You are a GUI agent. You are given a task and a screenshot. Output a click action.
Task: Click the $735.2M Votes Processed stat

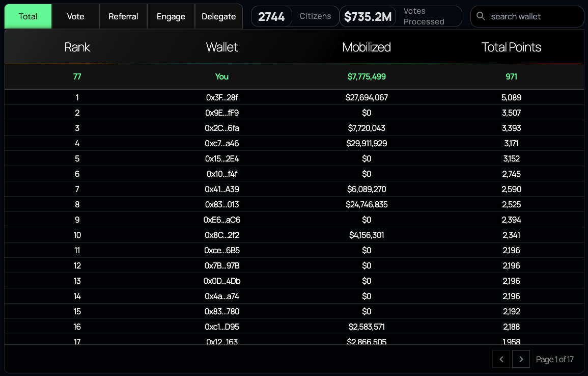point(401,16)
